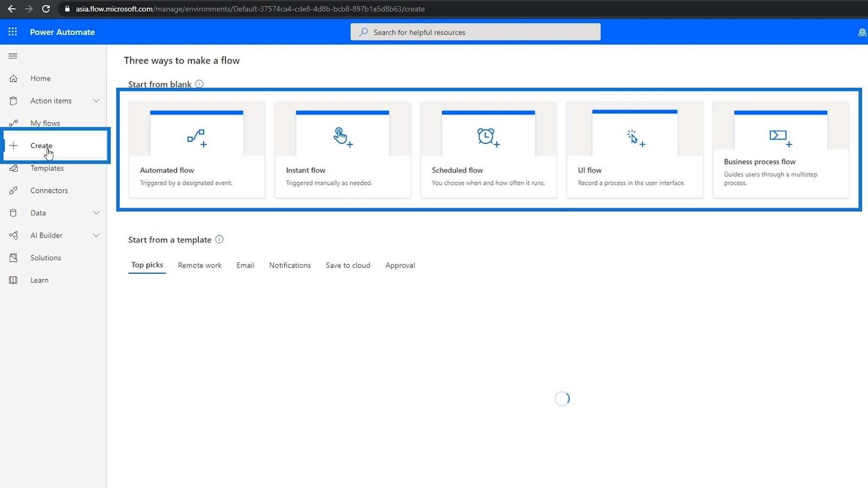Click the Solutions icon in sidebar
Screen dimensions: 868x488
pyautogui.click(x=14, y=258)
